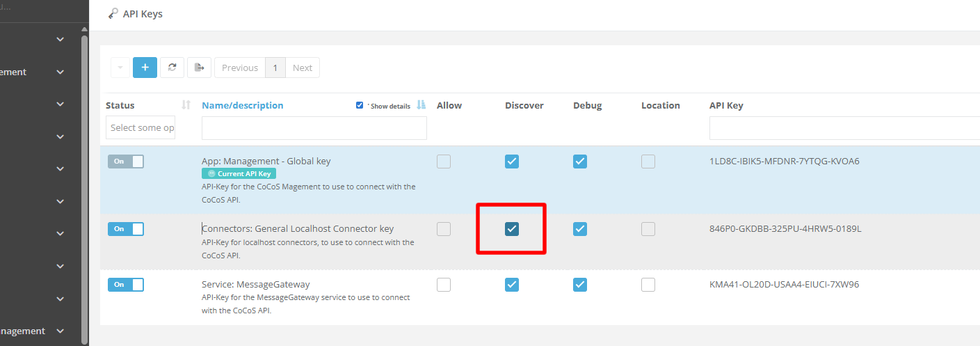Export the API keys table
The width and height of the screenshot is (980, 346).
pos(199,68)
